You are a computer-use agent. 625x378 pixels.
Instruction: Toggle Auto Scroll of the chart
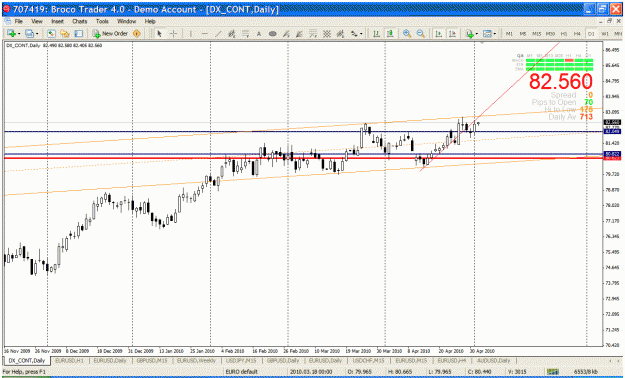coord(438,34)
